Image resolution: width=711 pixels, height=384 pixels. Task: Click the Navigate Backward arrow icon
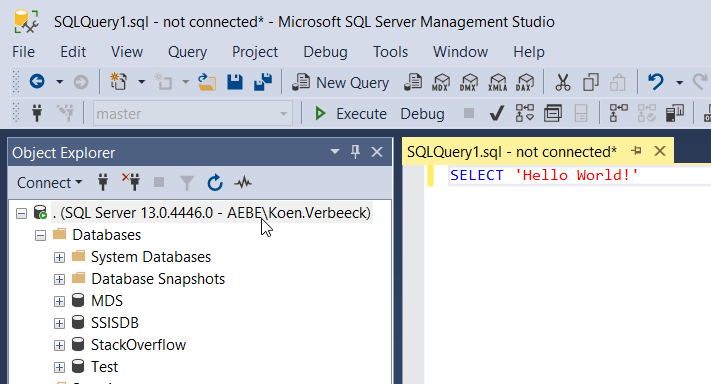click(37, 82)
